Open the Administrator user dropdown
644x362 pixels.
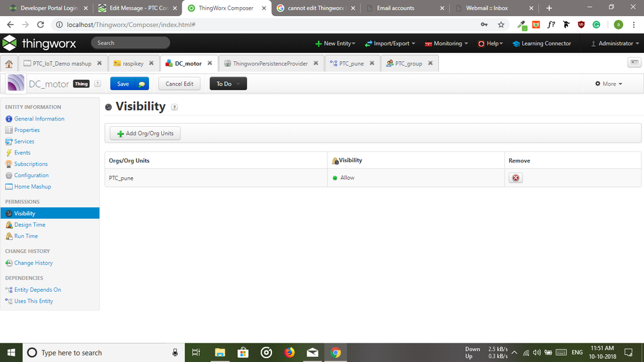click(615, 44)
